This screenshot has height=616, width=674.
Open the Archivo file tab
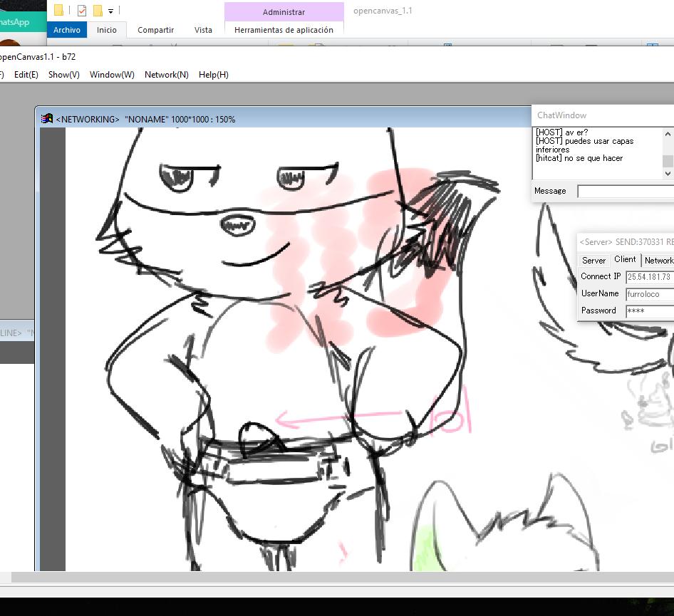(x=67, y=30)
